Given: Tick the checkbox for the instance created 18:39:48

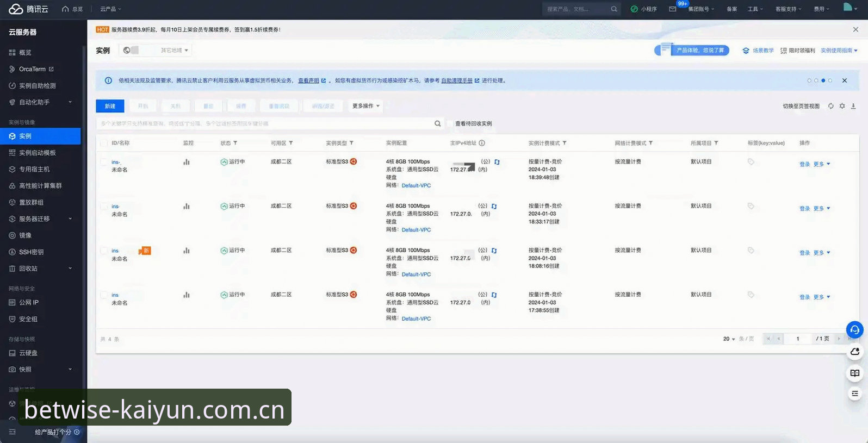Looking at the screenshot, I should coord(104,162).
